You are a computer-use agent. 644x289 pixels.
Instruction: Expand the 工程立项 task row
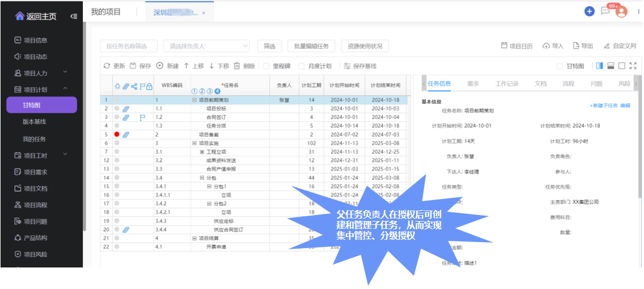pyautogui.click(x=202, y=151)
